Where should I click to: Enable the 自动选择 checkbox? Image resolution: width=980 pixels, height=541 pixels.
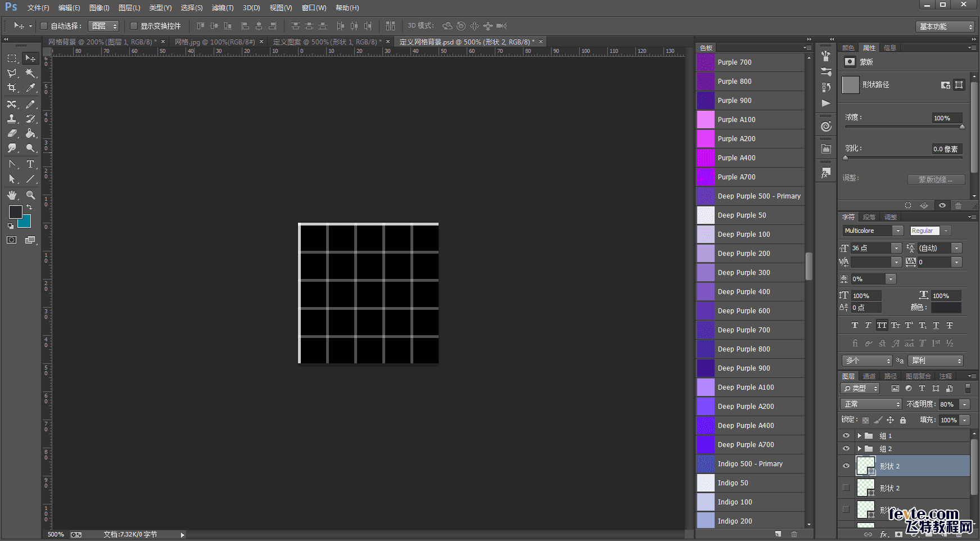click(44, 26)
